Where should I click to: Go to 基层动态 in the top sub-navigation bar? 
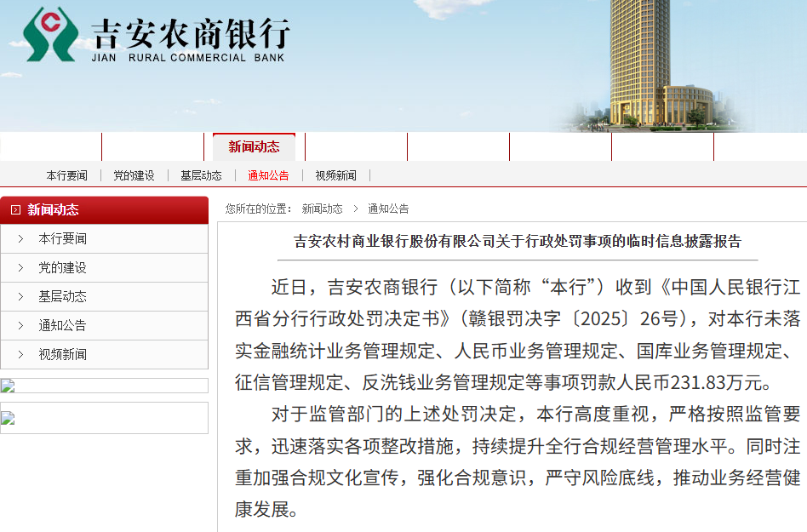(x=201, y=175)
